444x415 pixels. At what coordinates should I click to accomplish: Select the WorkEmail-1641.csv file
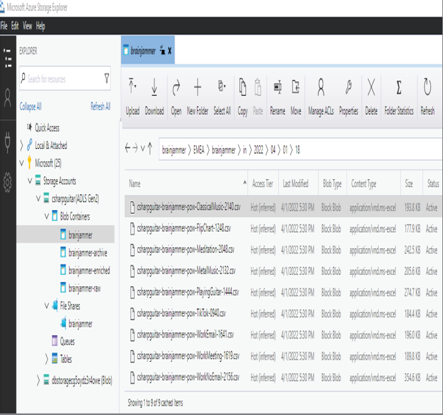point(185,335)
